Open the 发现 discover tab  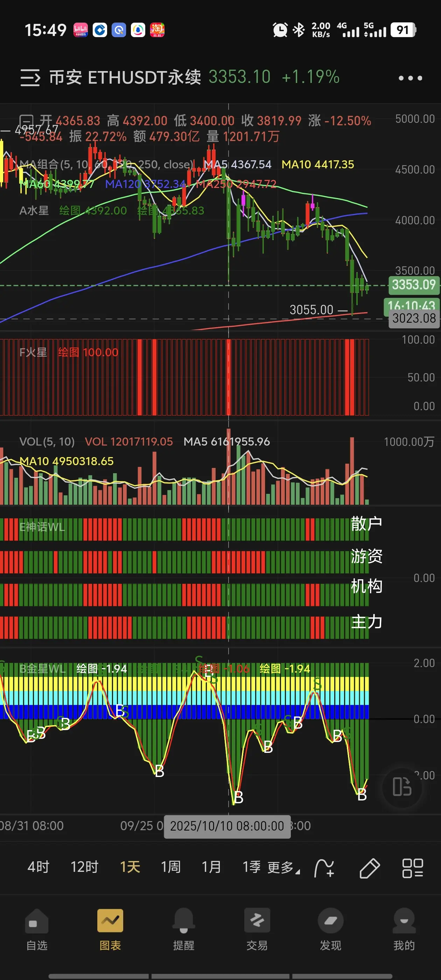331,929
